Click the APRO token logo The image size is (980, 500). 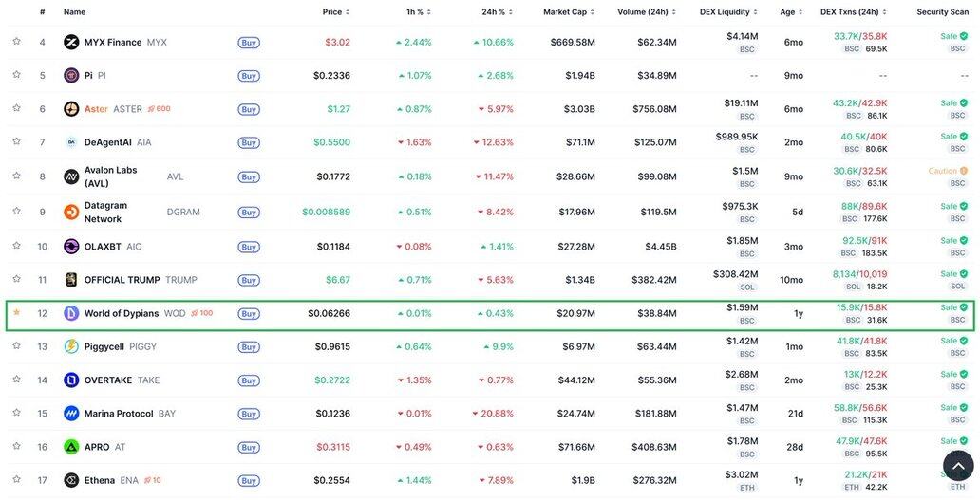click(x=71, y=447)
